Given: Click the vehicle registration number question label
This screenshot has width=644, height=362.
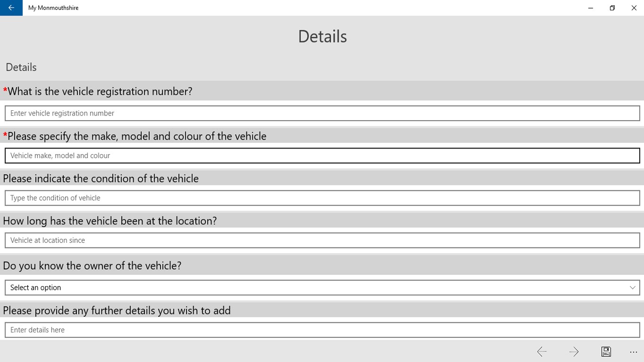Looking at the screenshot, I should pos(100,91).
